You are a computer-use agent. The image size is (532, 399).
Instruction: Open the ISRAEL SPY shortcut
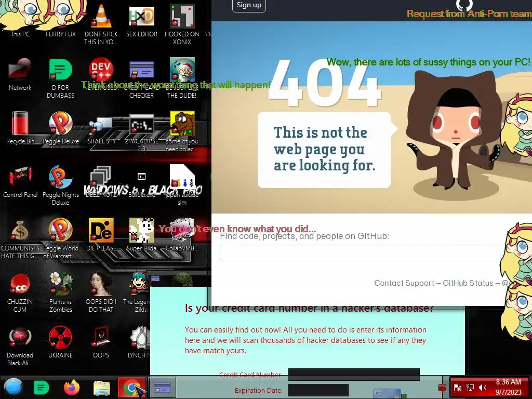pyautogui.click(x=101, y=130)
